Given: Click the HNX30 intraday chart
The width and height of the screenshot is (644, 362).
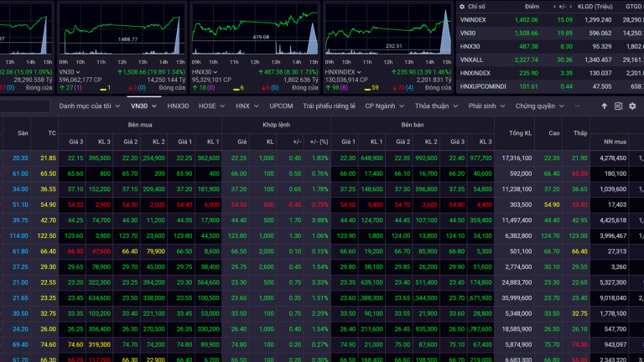Looking at the screenshot, I should coord(255,31).
